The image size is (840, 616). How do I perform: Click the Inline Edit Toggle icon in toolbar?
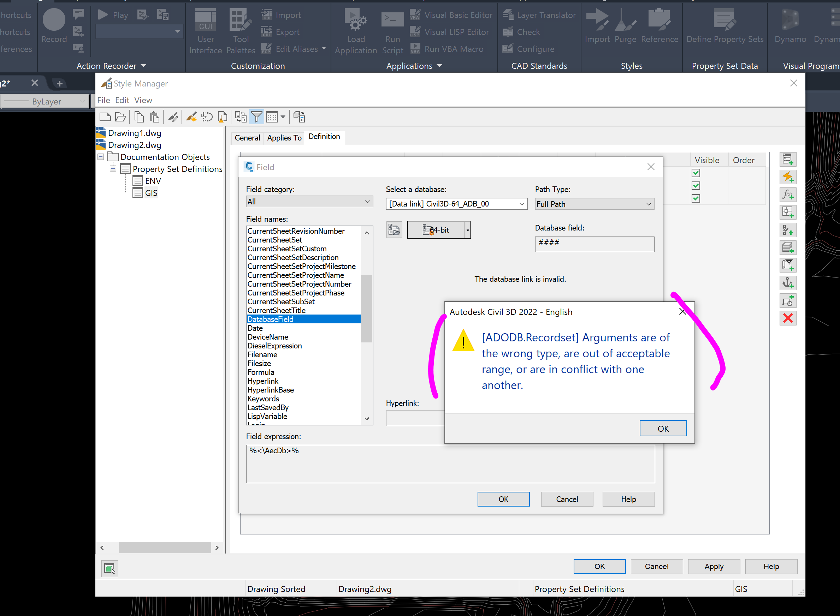[x=299, y=117]
